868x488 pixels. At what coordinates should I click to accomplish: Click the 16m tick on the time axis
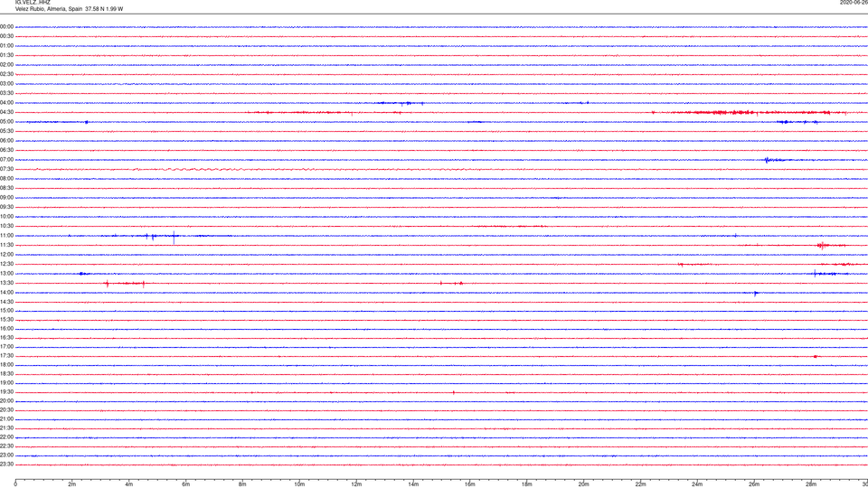click(470, 484)
